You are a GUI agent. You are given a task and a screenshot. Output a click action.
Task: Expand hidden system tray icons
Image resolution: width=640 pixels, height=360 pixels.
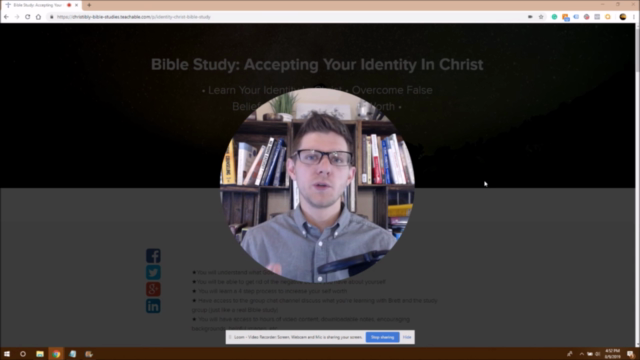click(x=582, y=354)
